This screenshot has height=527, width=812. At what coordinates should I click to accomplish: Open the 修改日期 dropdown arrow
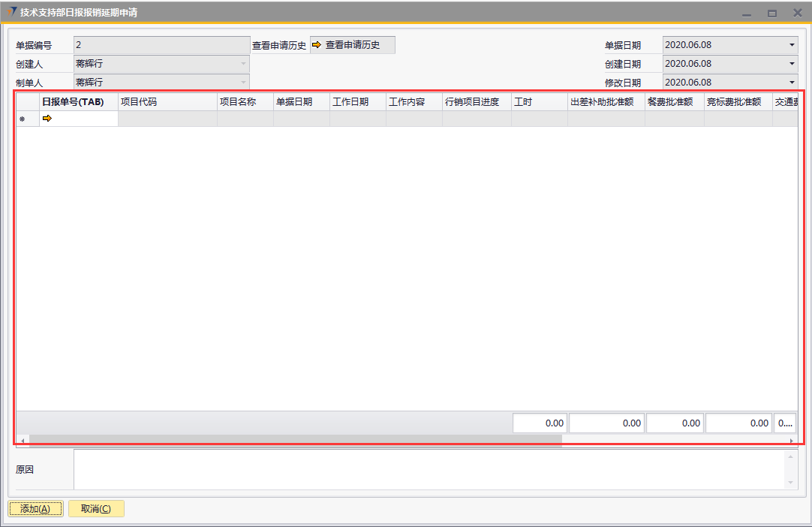click(x=792, y=83)
